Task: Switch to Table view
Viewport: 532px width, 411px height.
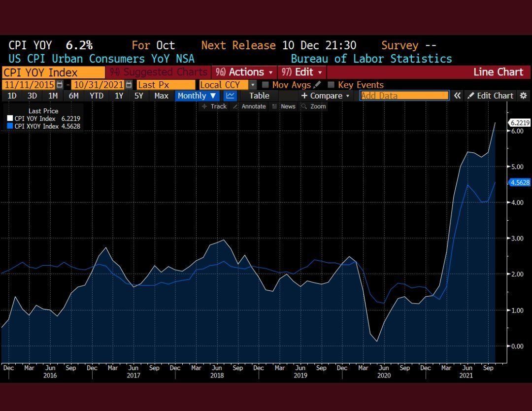Action: coord(259,96)
